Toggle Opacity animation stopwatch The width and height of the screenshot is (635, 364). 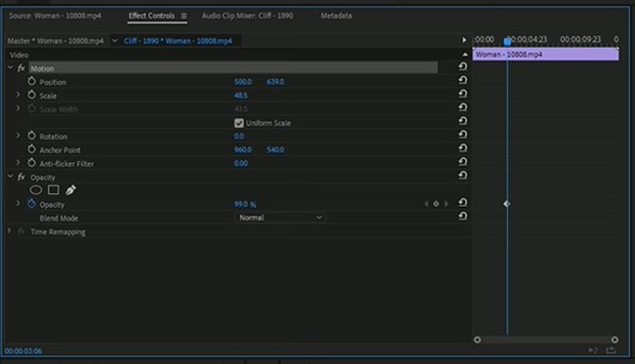click(x=31, y=204)
